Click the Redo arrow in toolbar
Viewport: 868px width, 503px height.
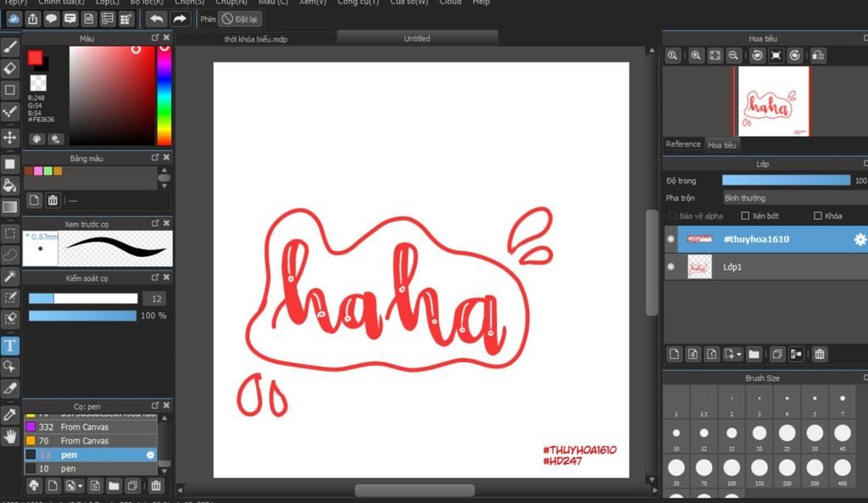pos(180,19)
